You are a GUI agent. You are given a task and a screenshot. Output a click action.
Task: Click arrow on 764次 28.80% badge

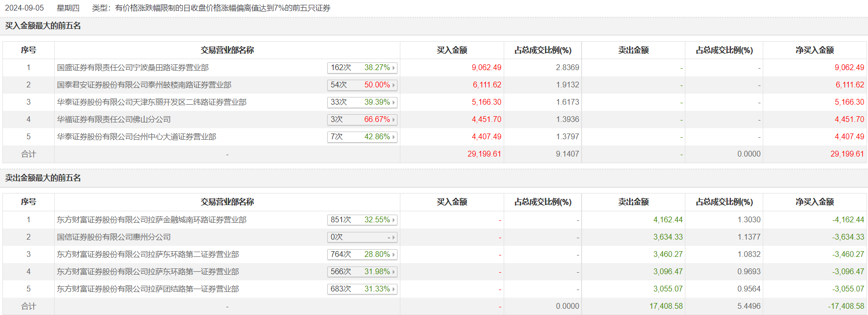coord(394,255)
